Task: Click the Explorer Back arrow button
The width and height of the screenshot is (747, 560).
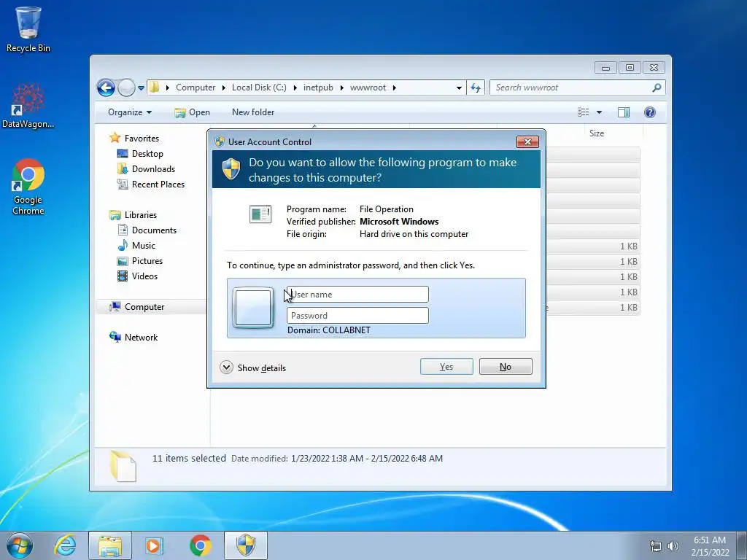Action: click(106, 87)
